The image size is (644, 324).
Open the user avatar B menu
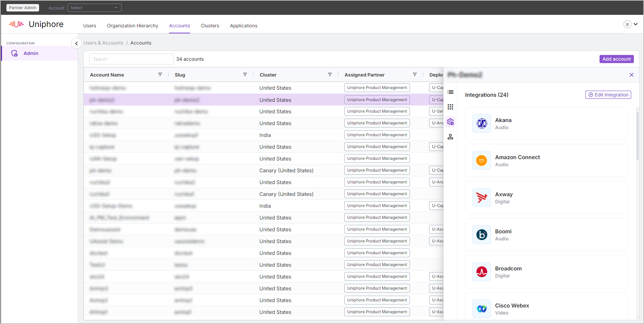627,24
